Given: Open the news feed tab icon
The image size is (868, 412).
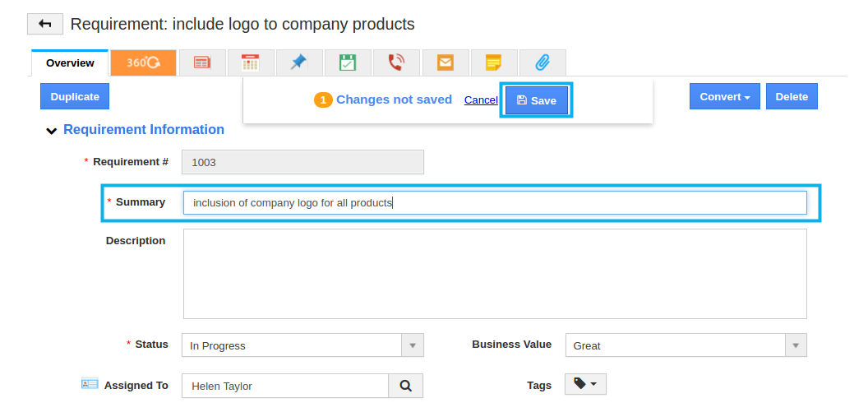Looking at the screenshot, I should point(202,62).
